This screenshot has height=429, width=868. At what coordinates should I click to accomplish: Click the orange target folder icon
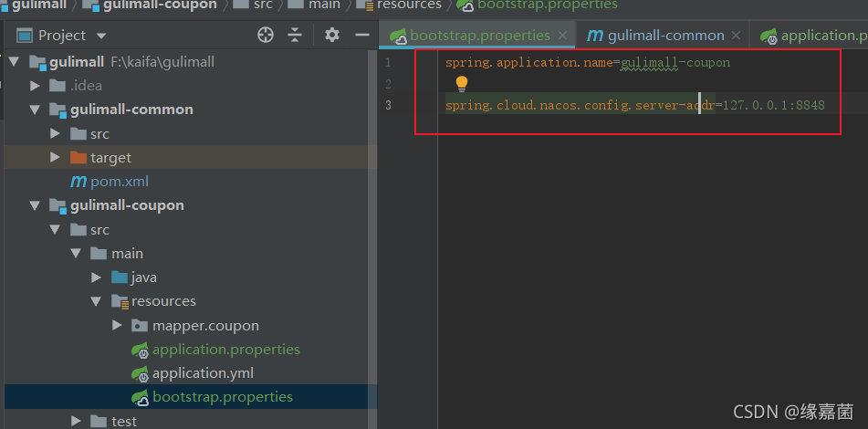coord(78,157)
